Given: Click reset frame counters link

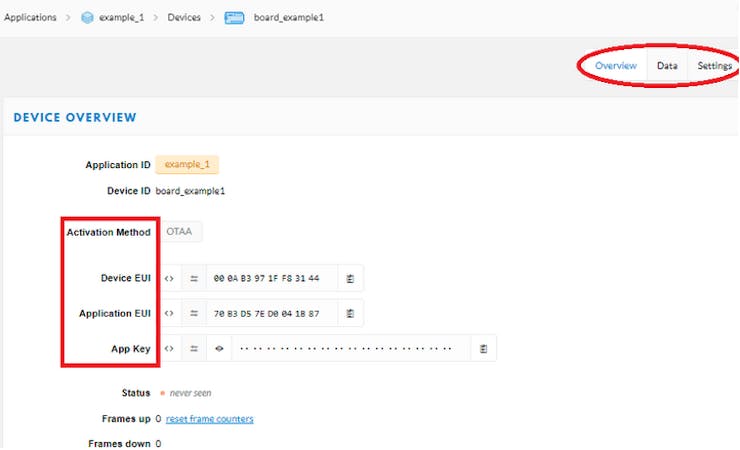Looking at the screenshot, I should pyautogui.click(x=210, y=419).
